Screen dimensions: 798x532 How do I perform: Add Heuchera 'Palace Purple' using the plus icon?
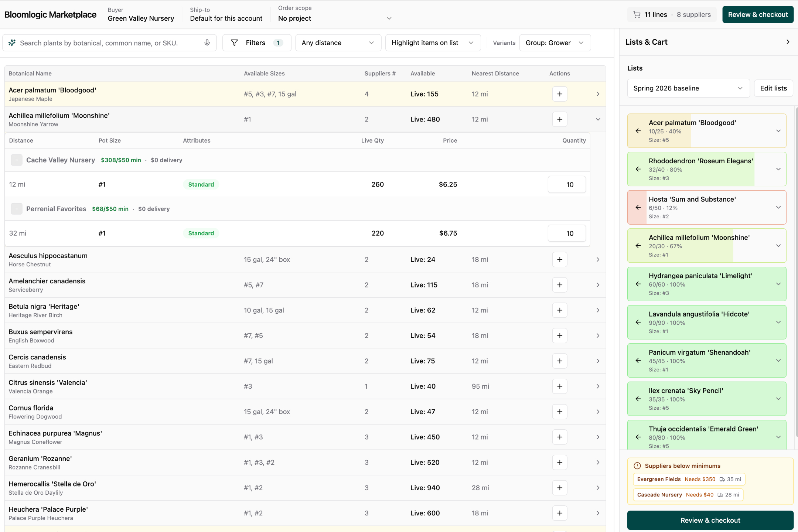point(559,513)
